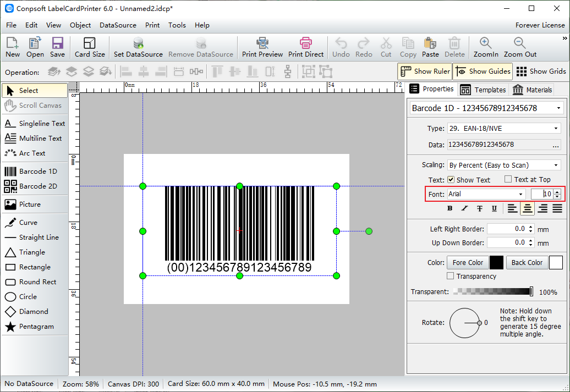The height and width of the screenshot is (392, 570).
Task: Click the white back color swatch
Action: click(556, 262)
